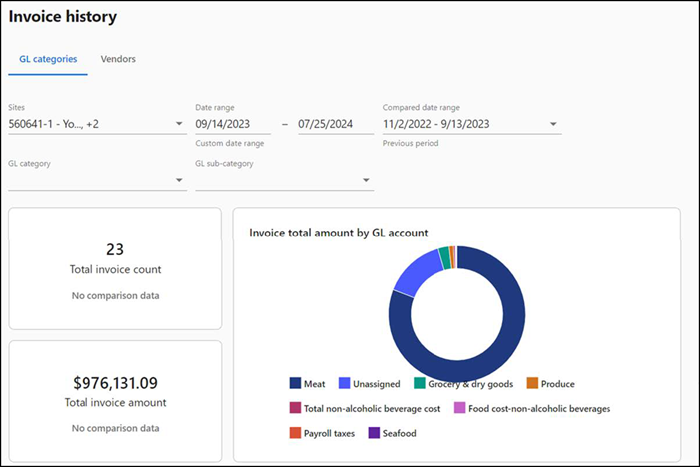
Task: Click the Produce legend label
Action: tap(558, 384)
